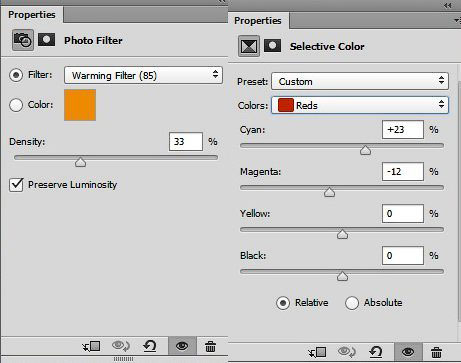Select the Selective Color mask icon
Viewport: 461px width, 363px height.
[272, 45]
